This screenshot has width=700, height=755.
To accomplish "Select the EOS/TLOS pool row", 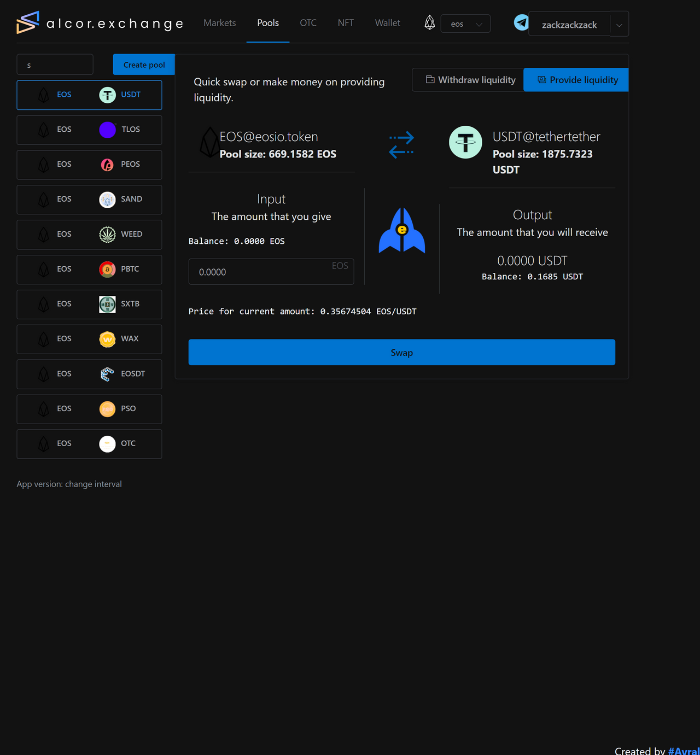I will click(x=89, y=130).
